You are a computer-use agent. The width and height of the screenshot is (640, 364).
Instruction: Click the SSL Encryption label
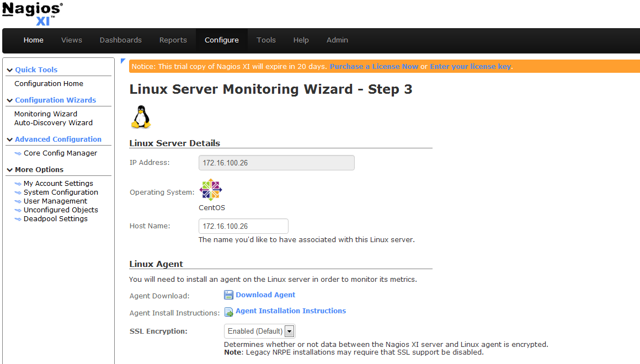[x=158, y=331]
